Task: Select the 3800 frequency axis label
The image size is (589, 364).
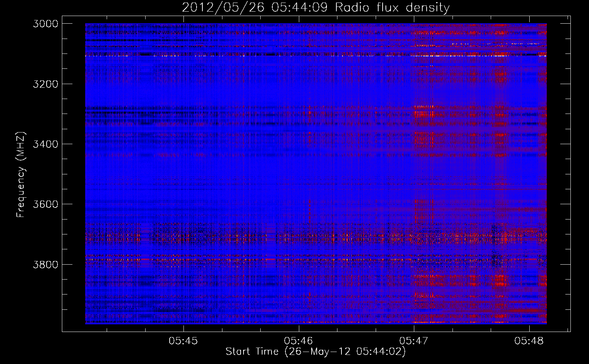Action: [x=46, y=264]
